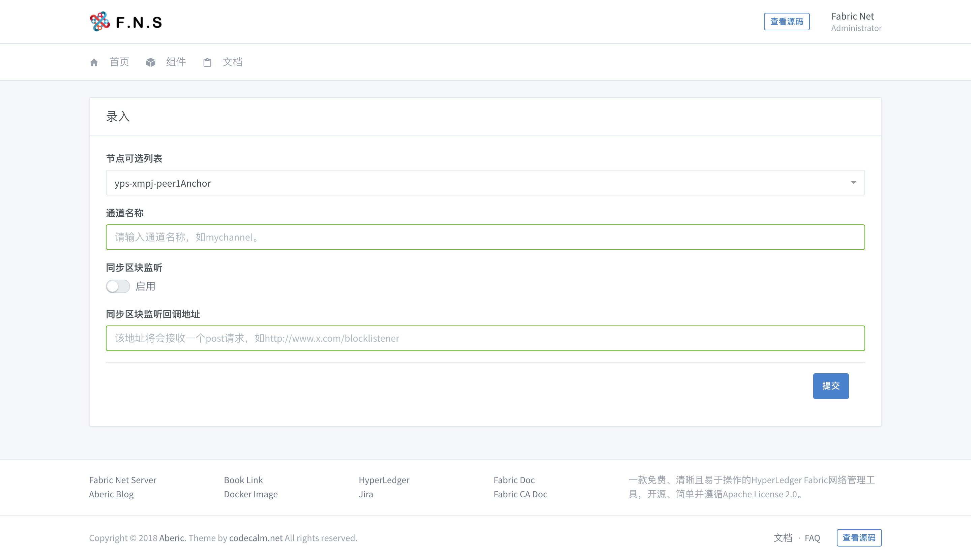Click the dropdown arrow in the node select box
The image size is (971, 560).
point(853,183)
